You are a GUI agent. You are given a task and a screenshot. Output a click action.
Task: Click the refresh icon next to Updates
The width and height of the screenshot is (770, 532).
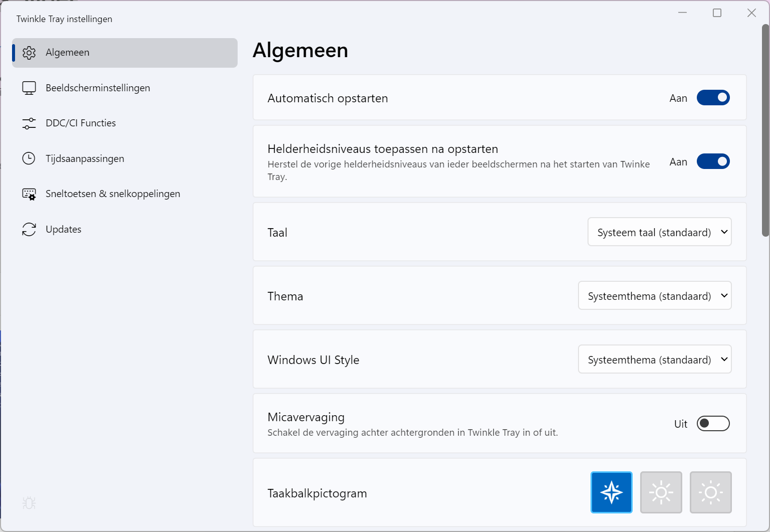click(29, 229)
